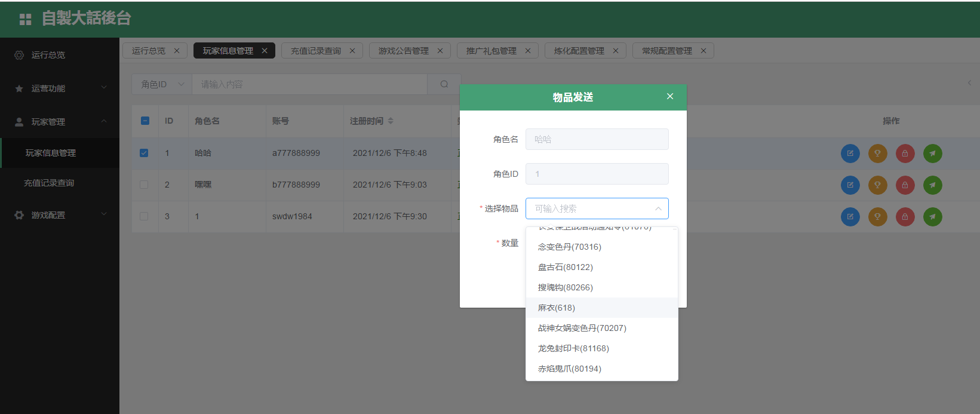Open the 角色ID search type dropdown

(x=162, y=84)
